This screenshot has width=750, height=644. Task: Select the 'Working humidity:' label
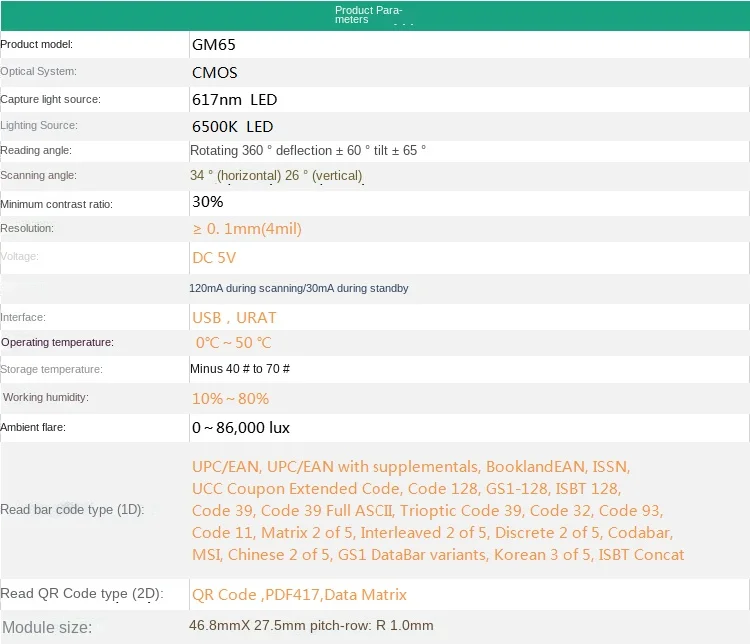coord(46,398)
